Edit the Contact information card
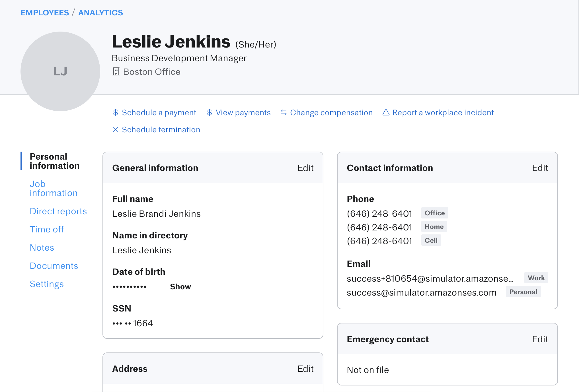The image size is (579, 392). 540,168
